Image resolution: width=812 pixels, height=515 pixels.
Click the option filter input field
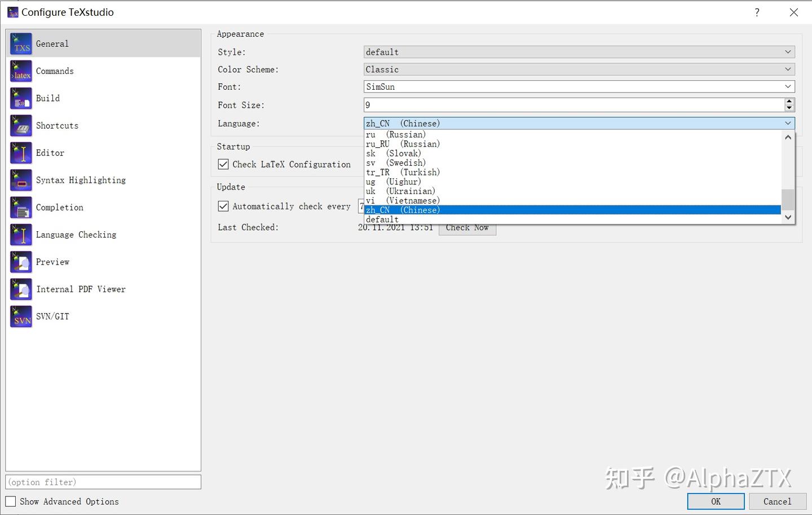point(103,482)
